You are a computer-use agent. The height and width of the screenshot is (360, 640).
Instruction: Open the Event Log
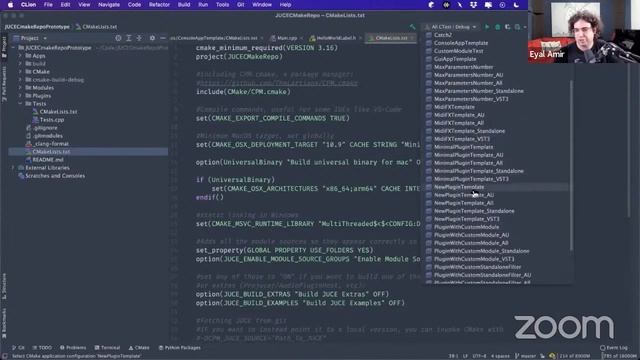pos(614,348)
